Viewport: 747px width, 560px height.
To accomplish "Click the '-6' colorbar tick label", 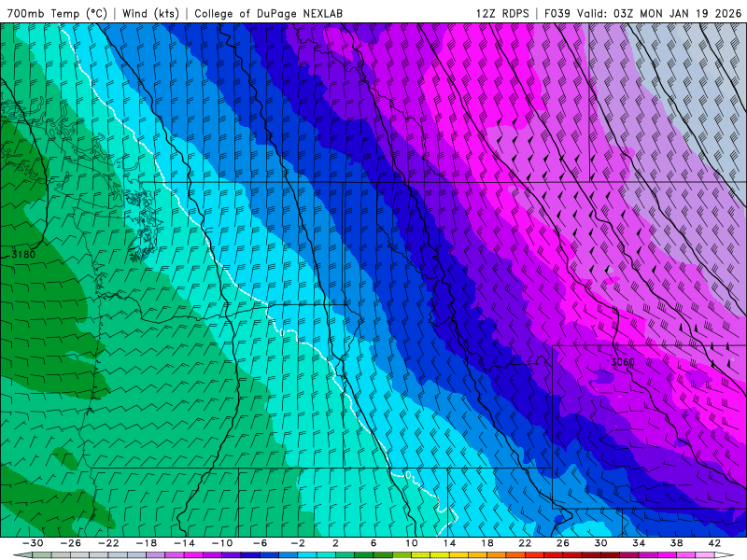I will click(261, 543).
